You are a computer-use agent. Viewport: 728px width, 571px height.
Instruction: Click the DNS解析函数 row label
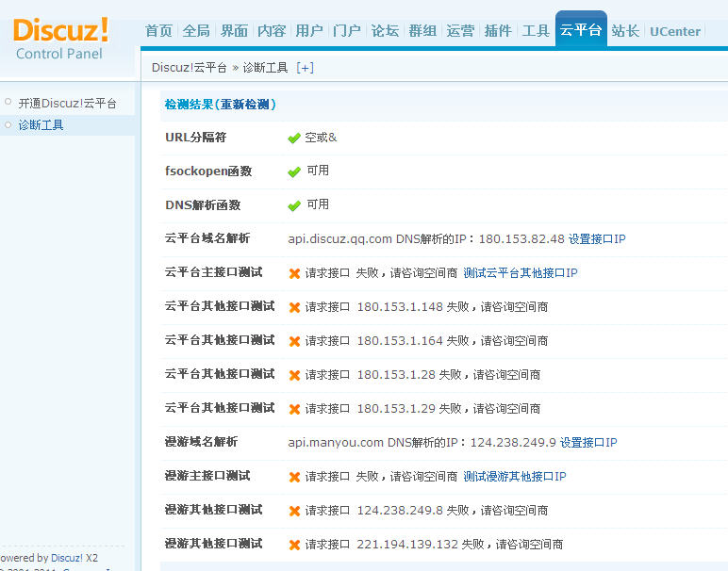pyautogui.click(x=203, y=205)
